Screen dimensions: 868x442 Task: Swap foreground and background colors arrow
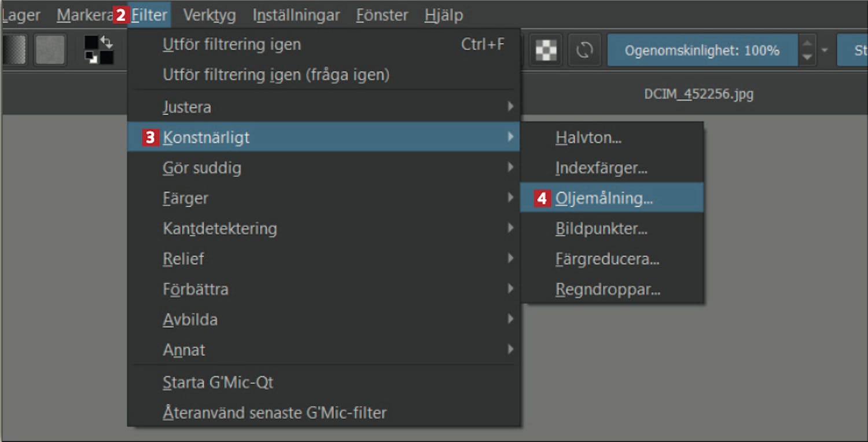coord(107,42)
